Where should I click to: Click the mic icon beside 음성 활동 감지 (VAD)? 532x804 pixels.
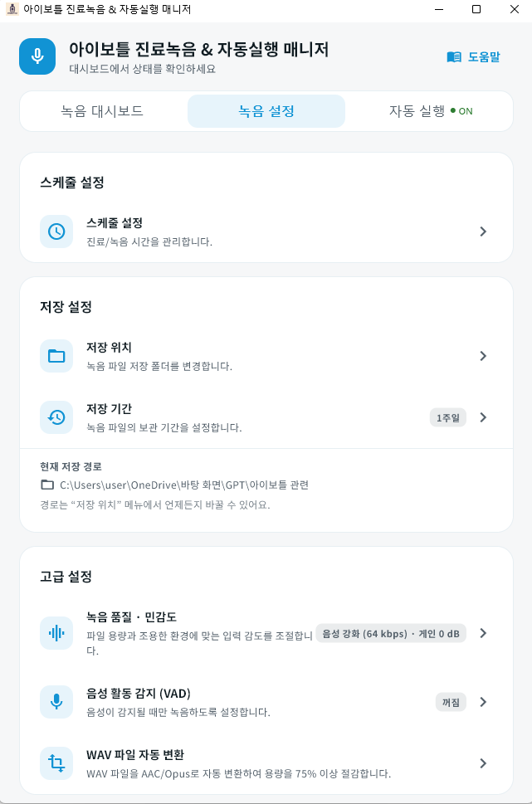(x=56, y=701)
